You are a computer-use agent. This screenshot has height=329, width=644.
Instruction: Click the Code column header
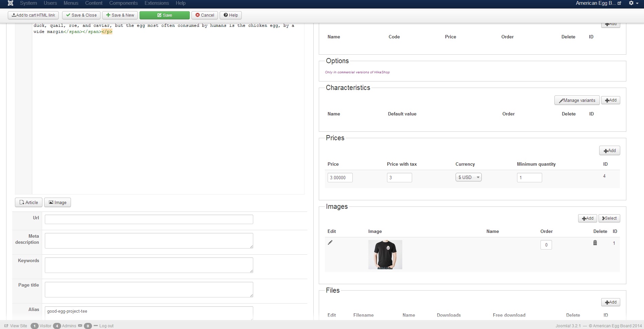[x=394, y=37]
